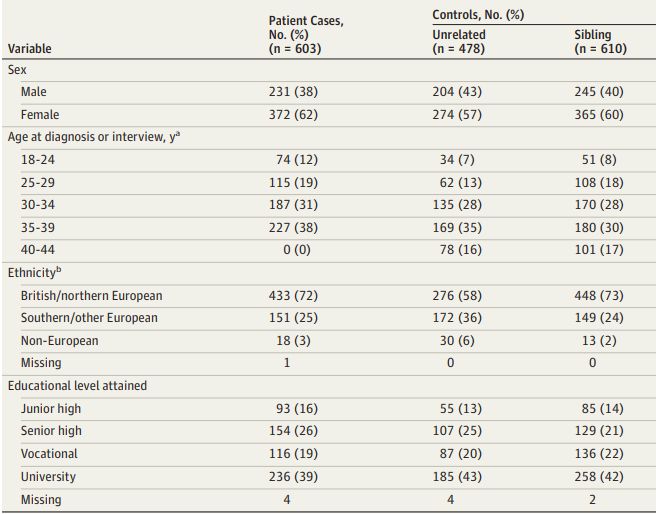The height and width of the screenshot is (514, 656).
Task: Select the "Unrelated (n = 478)" column header
Action: [x=452, y=41]
